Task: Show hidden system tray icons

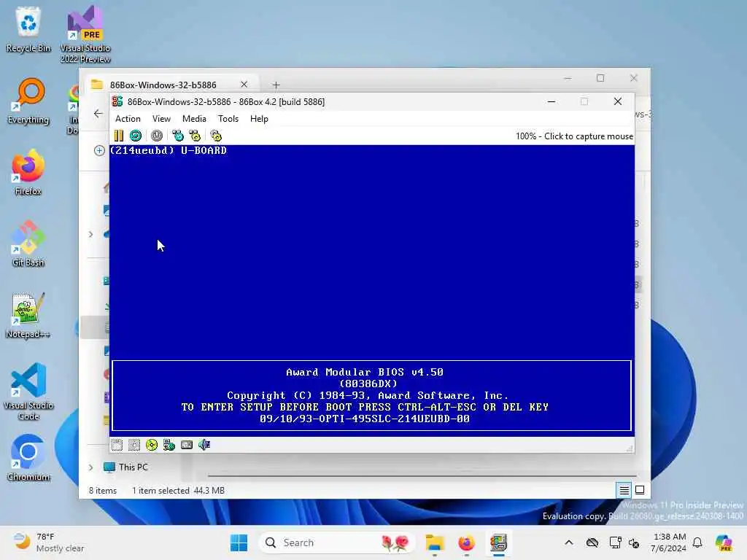Action: pyautogui.click(x=569, y=542)
